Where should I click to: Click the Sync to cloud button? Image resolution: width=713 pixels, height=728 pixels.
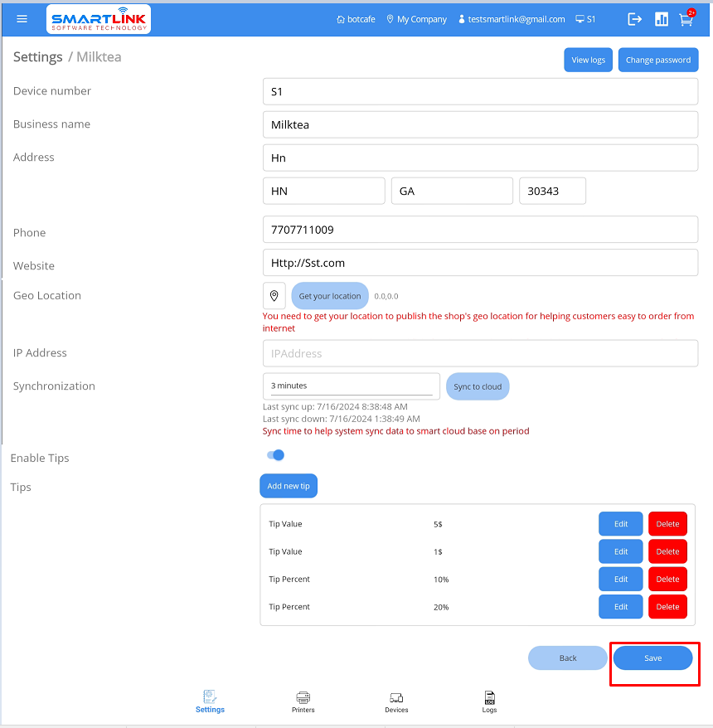pos(478,386)
